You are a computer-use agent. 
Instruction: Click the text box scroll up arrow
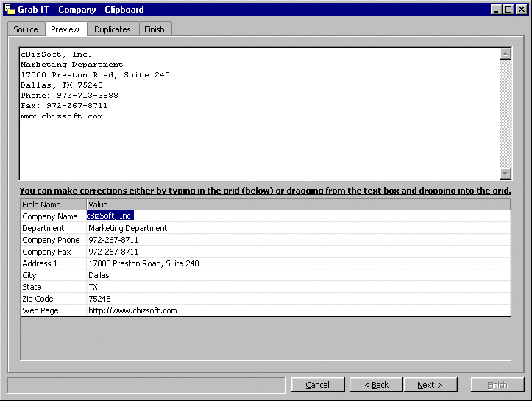coord(506,54)
